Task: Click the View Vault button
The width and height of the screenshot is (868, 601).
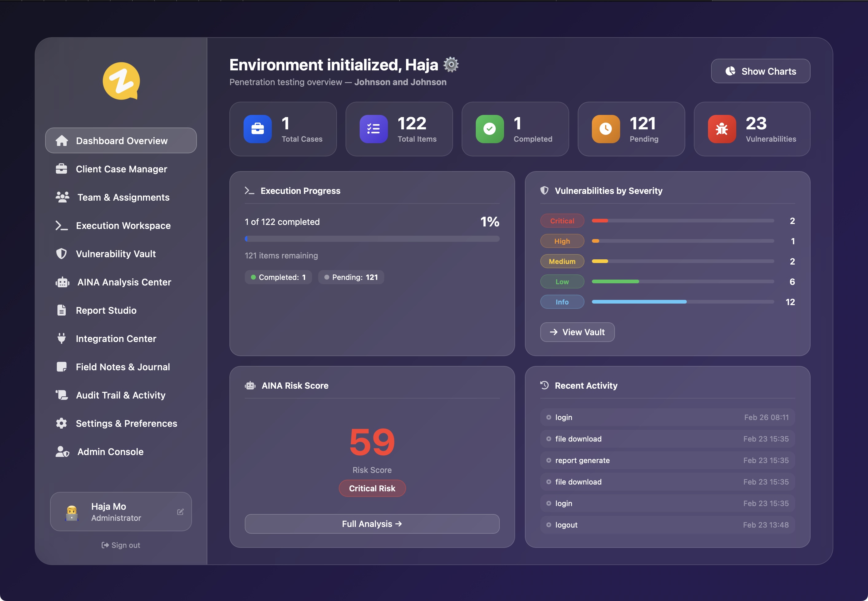Action: pos(577,332)
